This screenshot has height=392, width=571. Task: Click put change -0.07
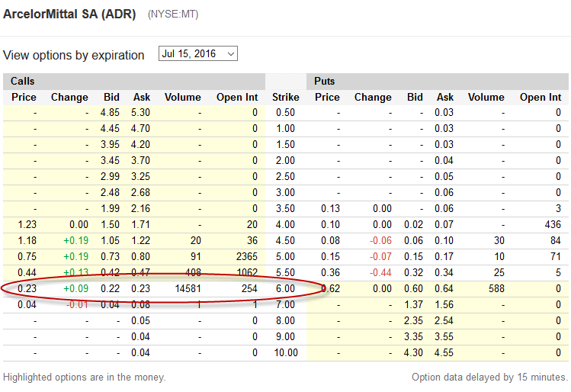coord(380,257)
